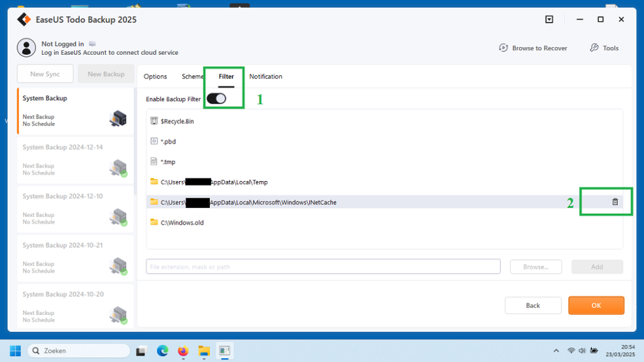
Task: Open Tools via the wrench icon
Action: click(x=594, y=48)
